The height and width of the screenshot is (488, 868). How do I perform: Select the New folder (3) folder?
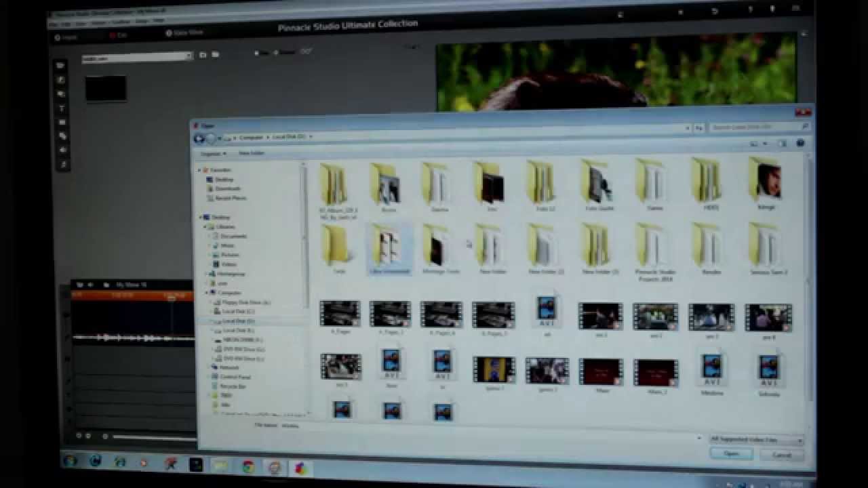click(600, 248)
